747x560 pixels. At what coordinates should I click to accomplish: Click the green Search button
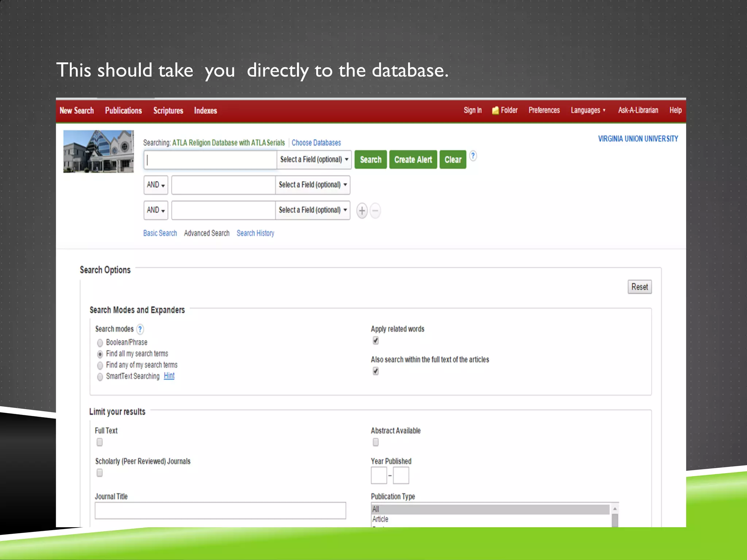click(371, 160)
